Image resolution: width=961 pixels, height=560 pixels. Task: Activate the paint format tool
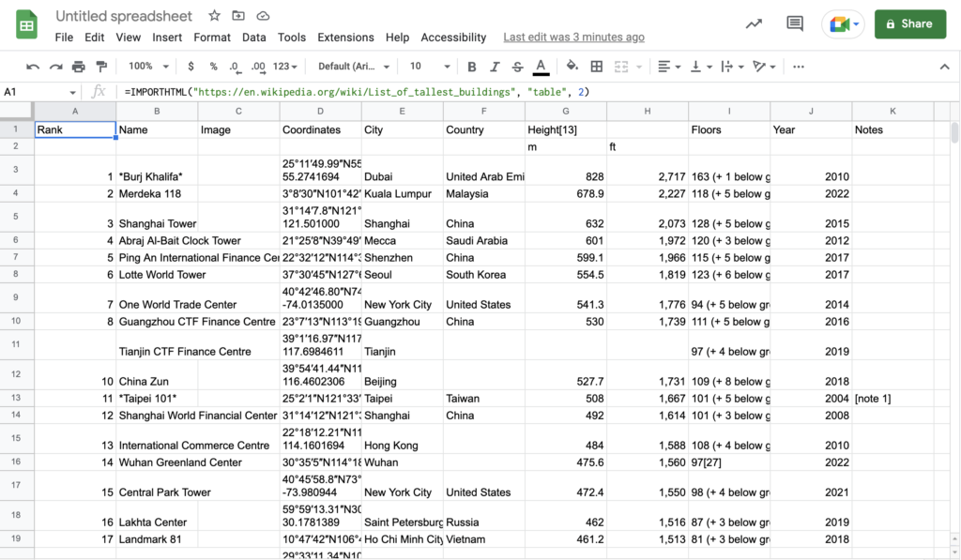101,67
